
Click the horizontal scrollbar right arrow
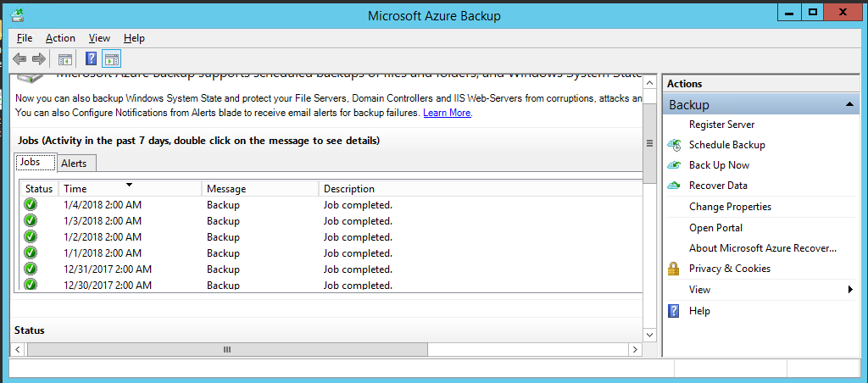pos(635,349)
